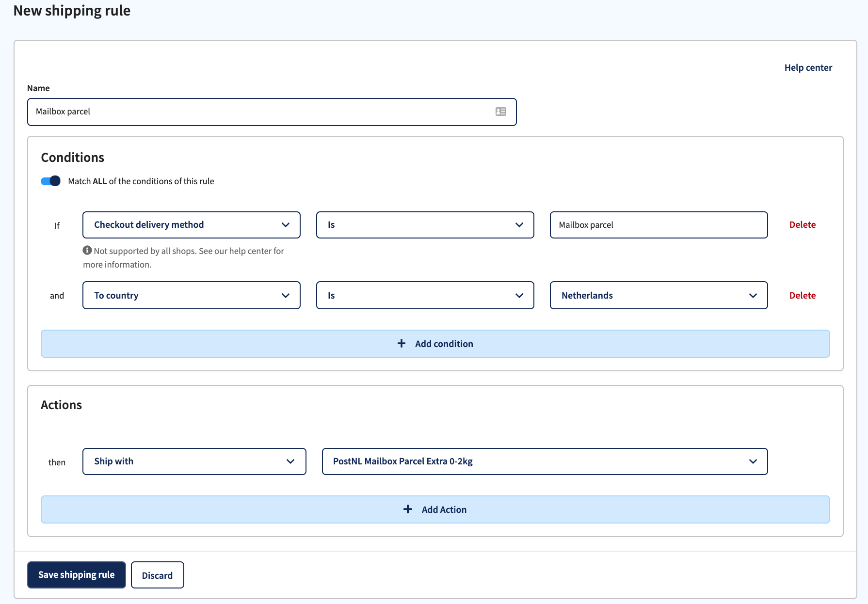
Task: Click the Add condition button
Action: coord(435,343)
